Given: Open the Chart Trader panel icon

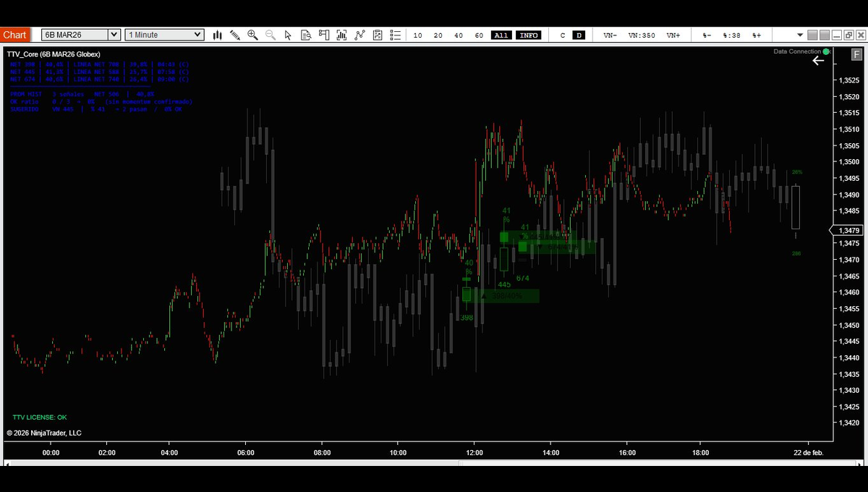Looking at the screenshot, I should 323,35.
